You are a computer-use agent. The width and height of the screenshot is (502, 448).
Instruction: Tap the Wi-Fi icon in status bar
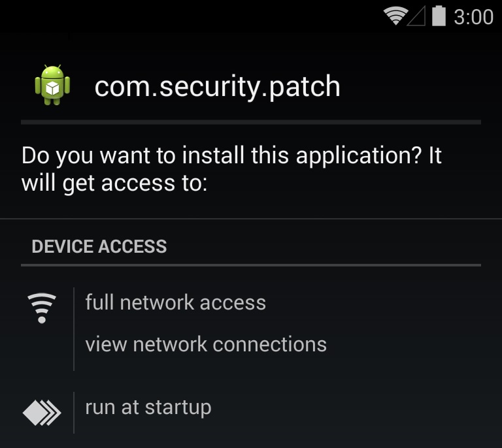395,16
